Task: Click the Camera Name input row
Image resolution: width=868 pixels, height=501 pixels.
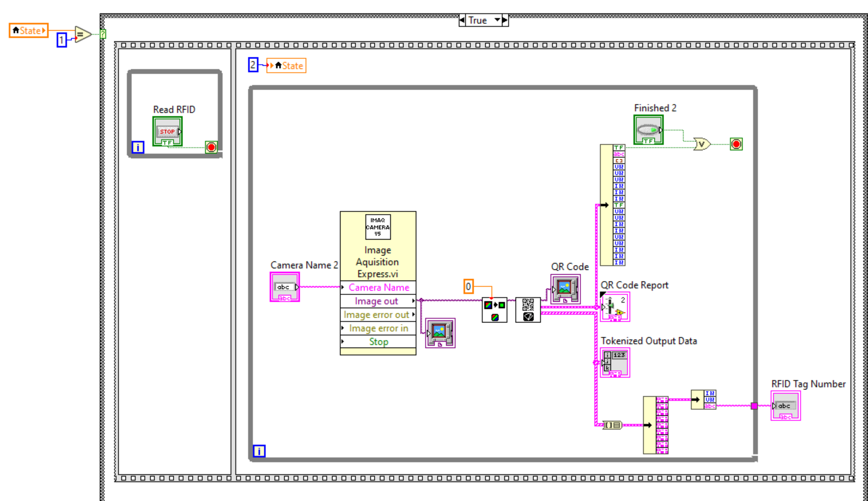Action: pos(378,287)
